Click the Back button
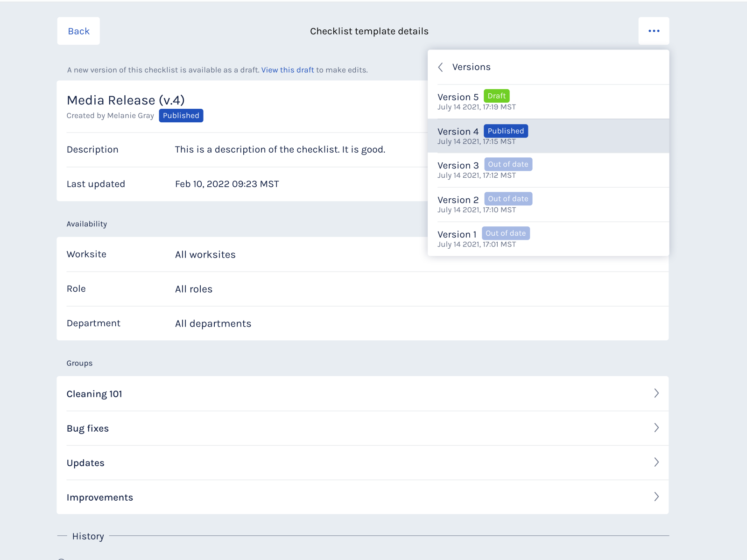747x560 pixels. [x=78, y=31]
